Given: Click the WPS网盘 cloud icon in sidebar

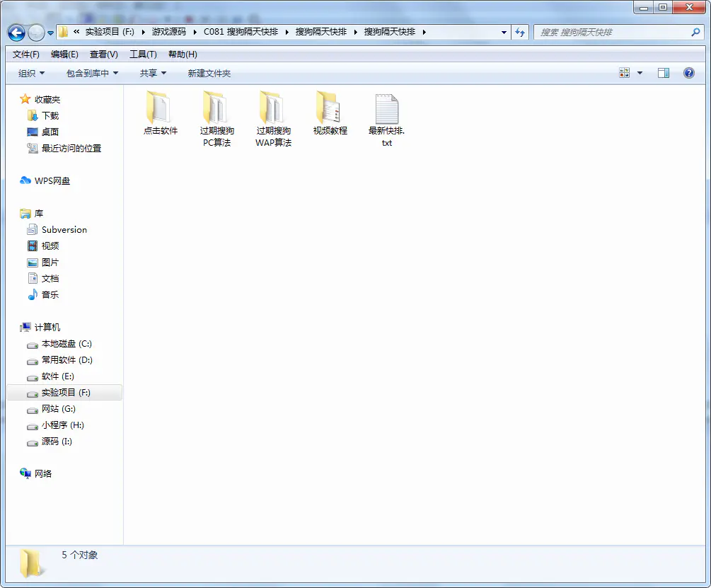Looking at the screenshot, I should [x=25, y=181].
